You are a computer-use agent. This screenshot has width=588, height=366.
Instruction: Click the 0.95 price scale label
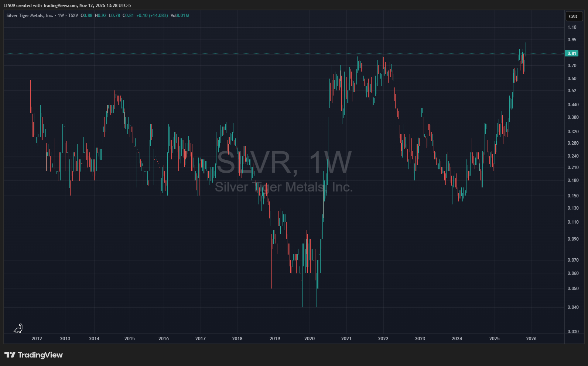pyautogui.click(x=572, y=40)
